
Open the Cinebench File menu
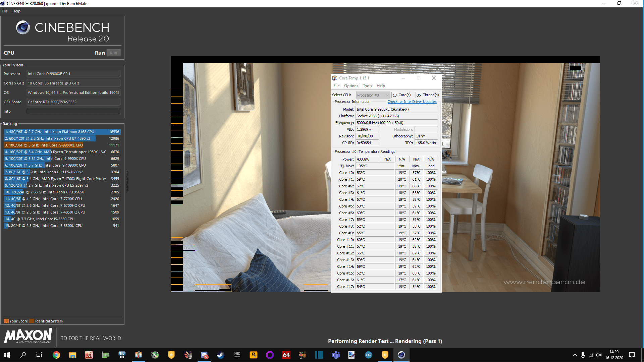tap(5, 11)
